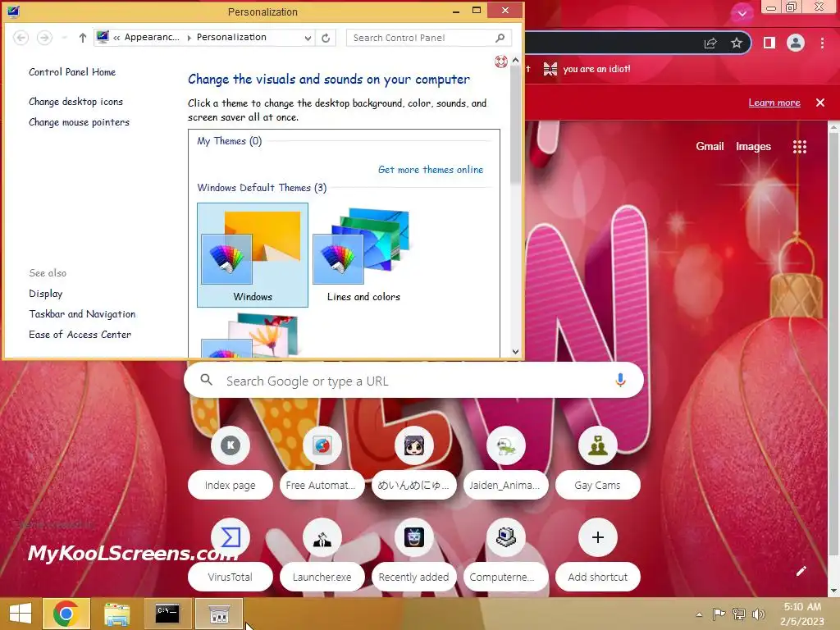
Task: Open Computerne... shortcut
Action: click(505, 555)
